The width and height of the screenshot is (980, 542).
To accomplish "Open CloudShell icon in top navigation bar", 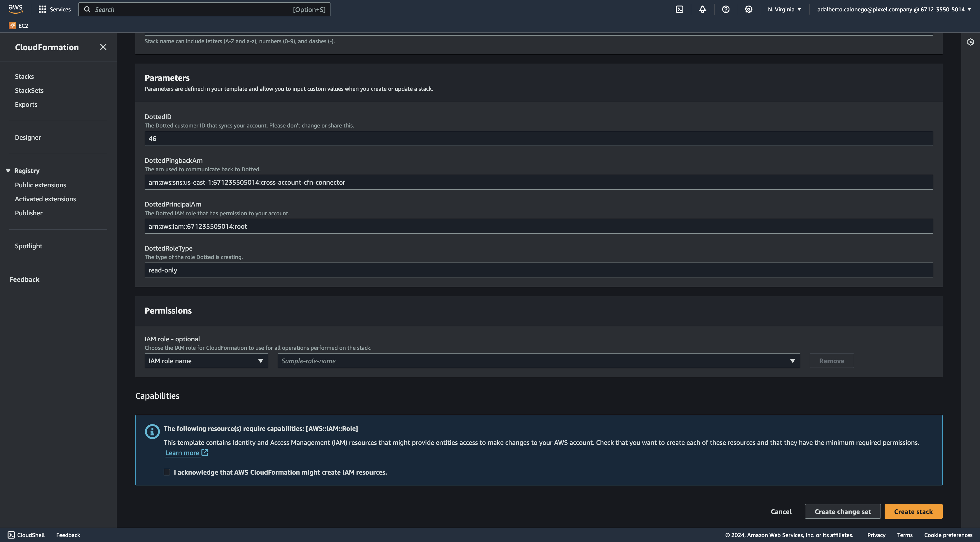I will [x=680, y=10].
